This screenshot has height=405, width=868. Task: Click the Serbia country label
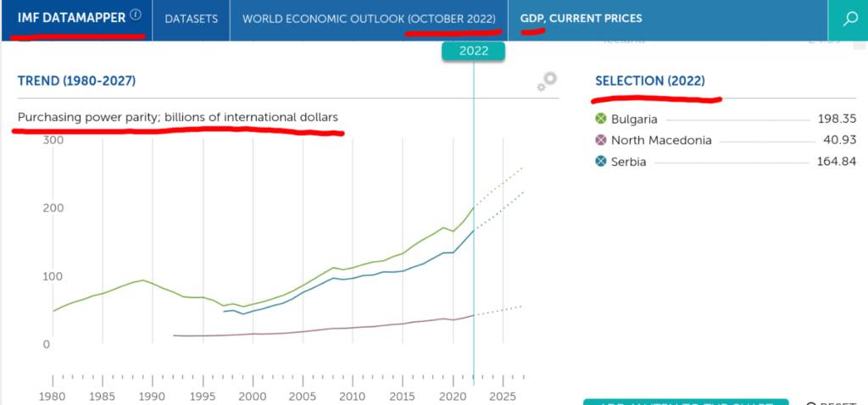coord(628,162)
